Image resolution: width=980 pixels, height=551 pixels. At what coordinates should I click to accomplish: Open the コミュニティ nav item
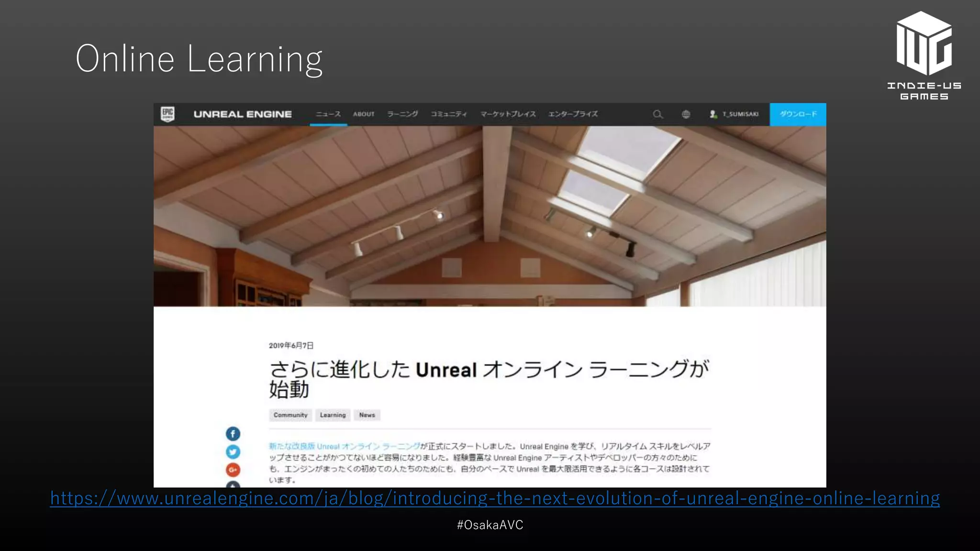[x=449, y=114]
